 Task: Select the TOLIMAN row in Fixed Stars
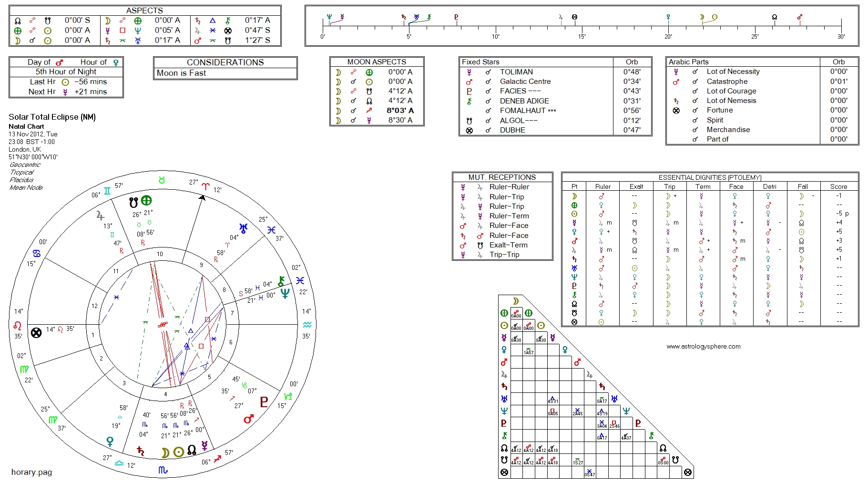[x=516, y=72]
